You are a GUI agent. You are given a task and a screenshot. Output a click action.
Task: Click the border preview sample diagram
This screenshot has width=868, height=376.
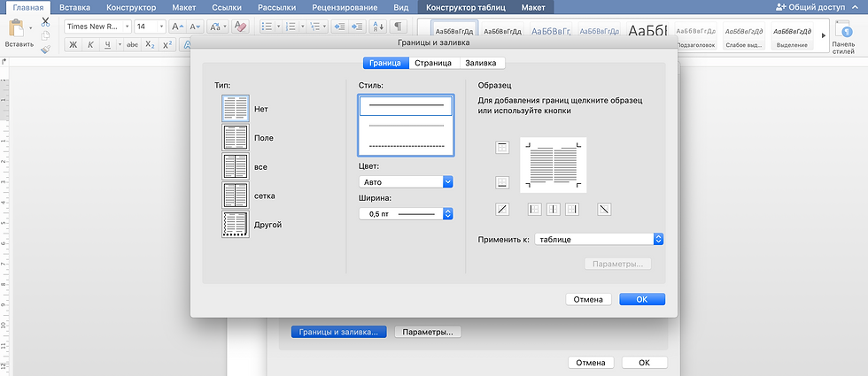[x=553, y=165]
